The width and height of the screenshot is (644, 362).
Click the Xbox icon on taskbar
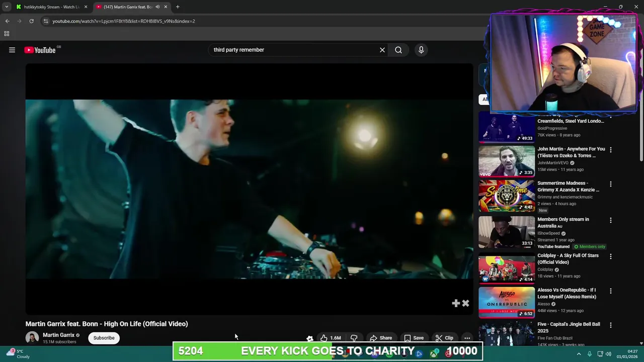tap(434, 353)
